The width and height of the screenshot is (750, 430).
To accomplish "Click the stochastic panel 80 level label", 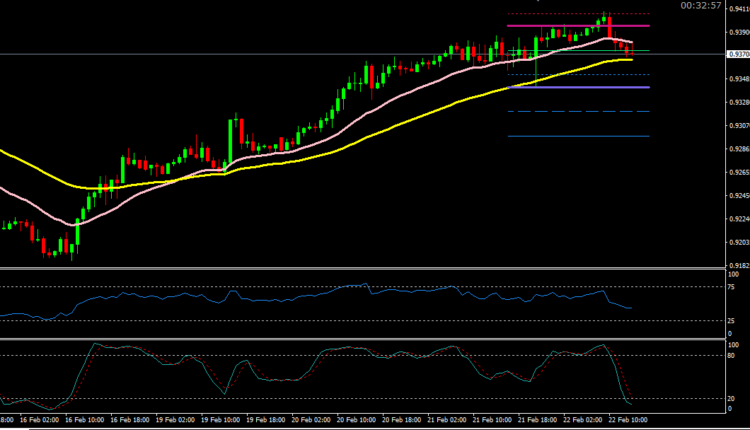I will (x=733, y=355).
